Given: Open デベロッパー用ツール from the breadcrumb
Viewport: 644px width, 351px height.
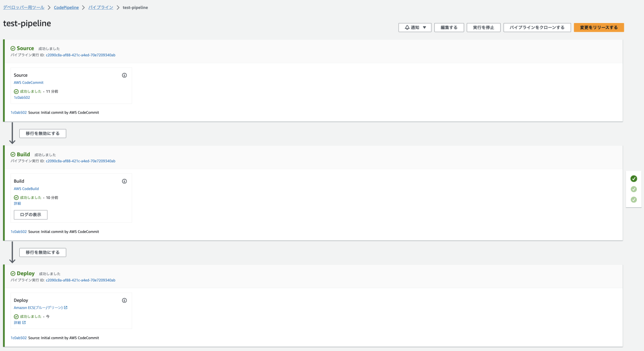Looking at the screenshot, I should click(23, 7).
